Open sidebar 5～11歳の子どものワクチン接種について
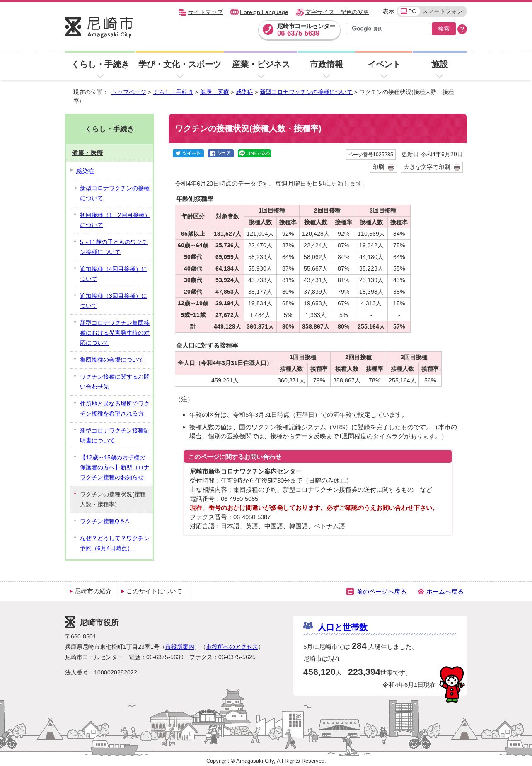 point(114,247)
